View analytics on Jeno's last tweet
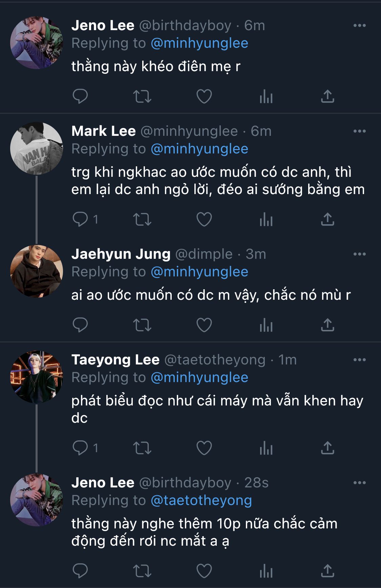381x588 pixels. click(266, 571)
